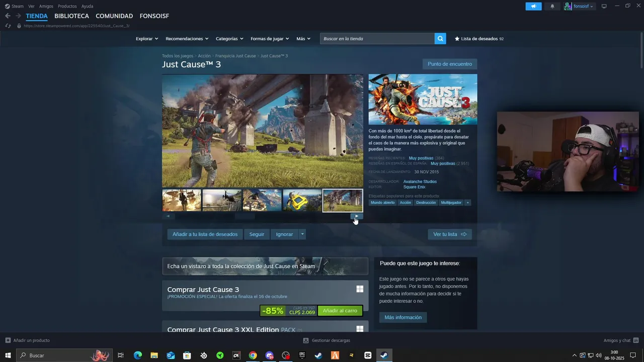Click Añadir un producto
644x362 pixels.
tap(28, 340)
